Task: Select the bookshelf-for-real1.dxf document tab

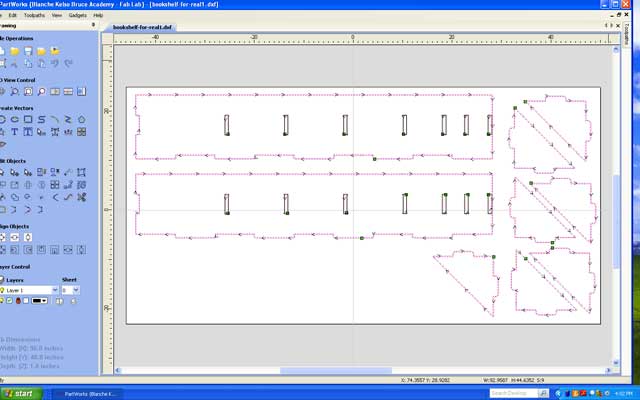Action: pyautogui.click(x=142, y=27)
